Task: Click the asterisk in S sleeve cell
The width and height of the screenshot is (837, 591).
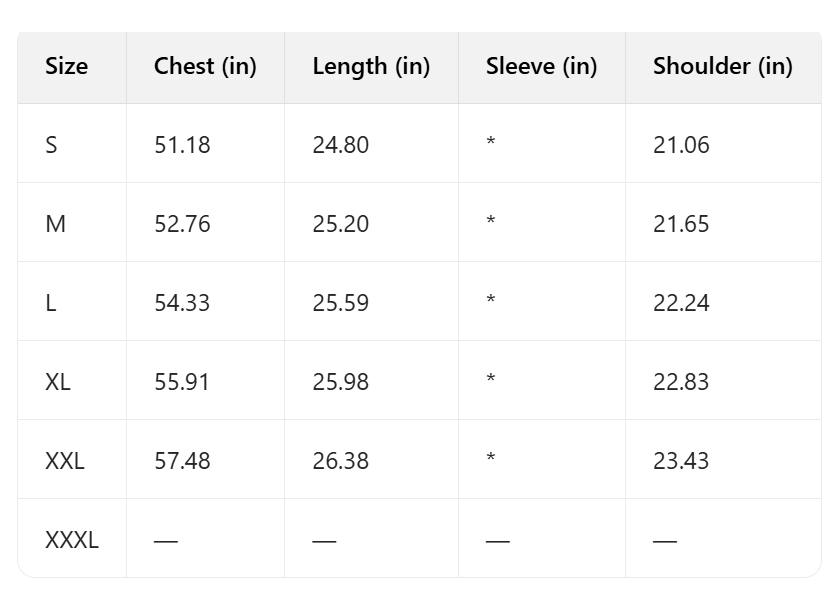Action: coord(490,143)
